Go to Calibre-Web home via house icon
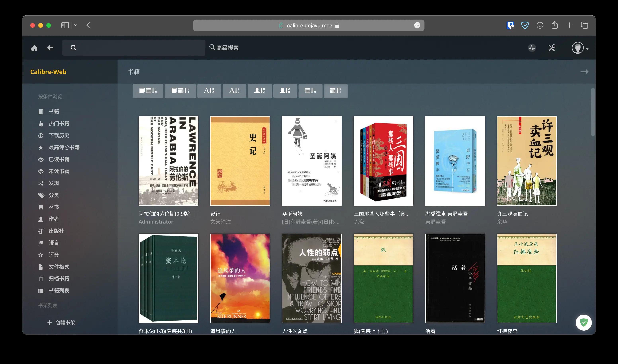The height and width of the screenshot is (364, 618). pyautogui.click(x=34, y=48)
